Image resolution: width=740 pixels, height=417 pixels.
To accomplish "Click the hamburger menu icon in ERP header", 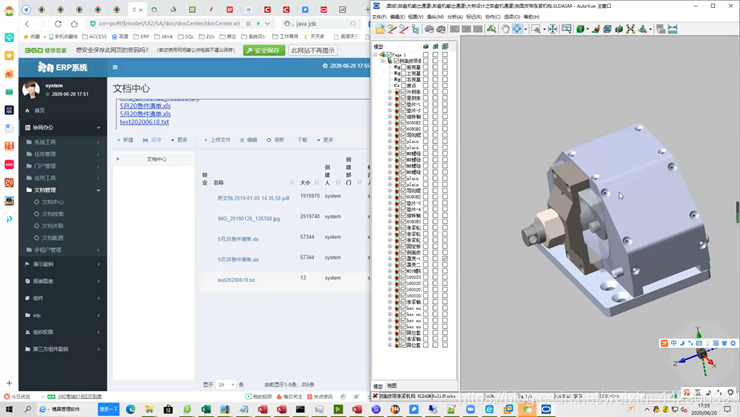I will point(115,67).
